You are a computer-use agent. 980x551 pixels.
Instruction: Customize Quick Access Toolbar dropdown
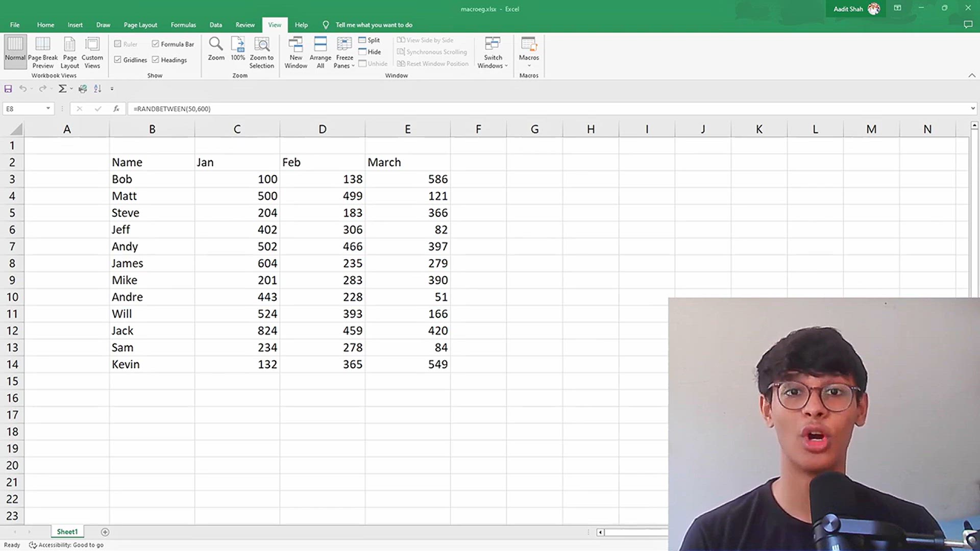point(112,89)
